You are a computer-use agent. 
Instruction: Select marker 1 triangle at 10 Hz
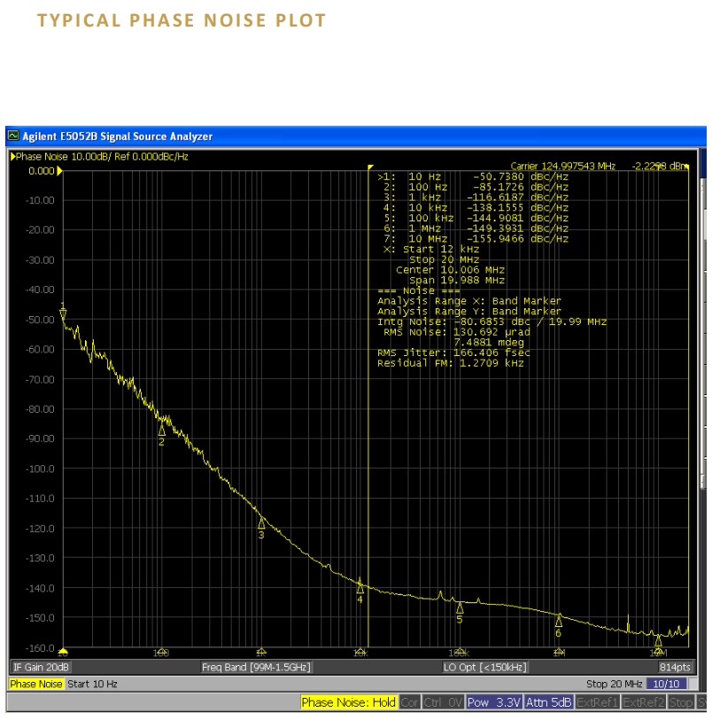(x=63, y=314)
